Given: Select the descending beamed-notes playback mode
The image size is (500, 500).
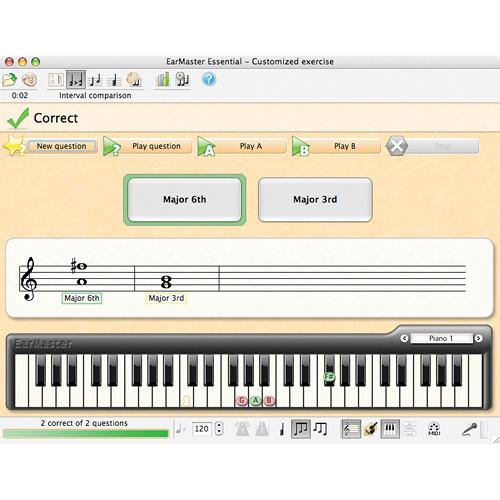Looking at the screenshot, I should coord(321,429).
